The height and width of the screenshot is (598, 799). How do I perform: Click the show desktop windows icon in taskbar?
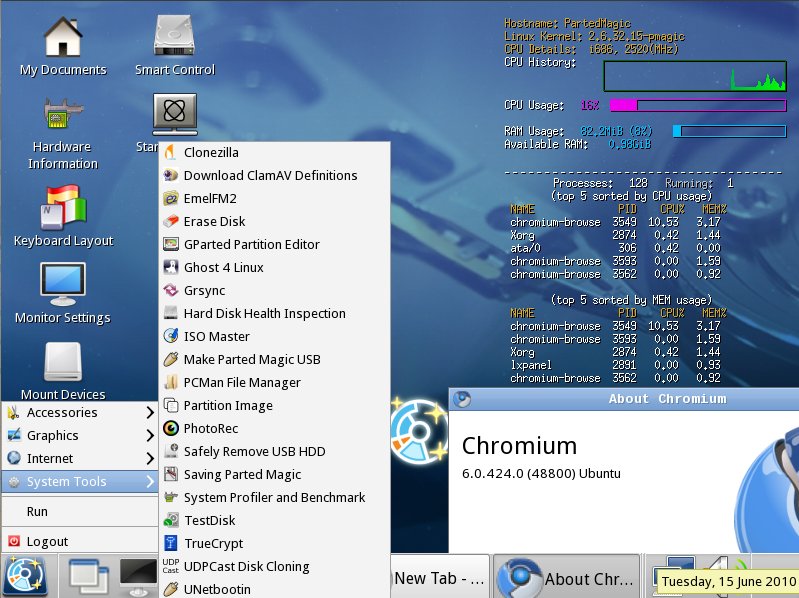[x=89, y=578]
